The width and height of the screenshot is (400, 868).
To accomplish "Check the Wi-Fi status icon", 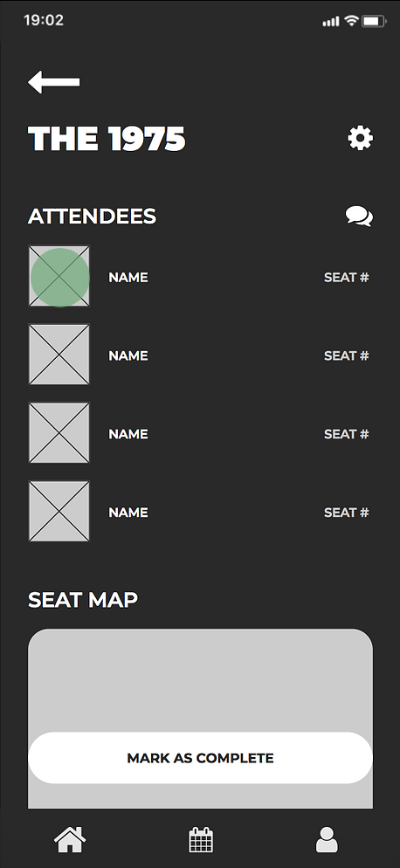I will click(351, 21).
